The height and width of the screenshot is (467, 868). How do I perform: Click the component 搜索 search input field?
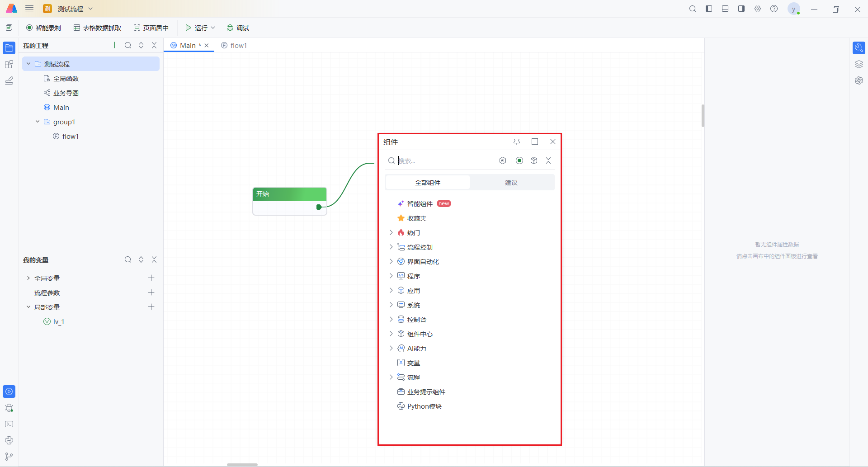(445, 161)
